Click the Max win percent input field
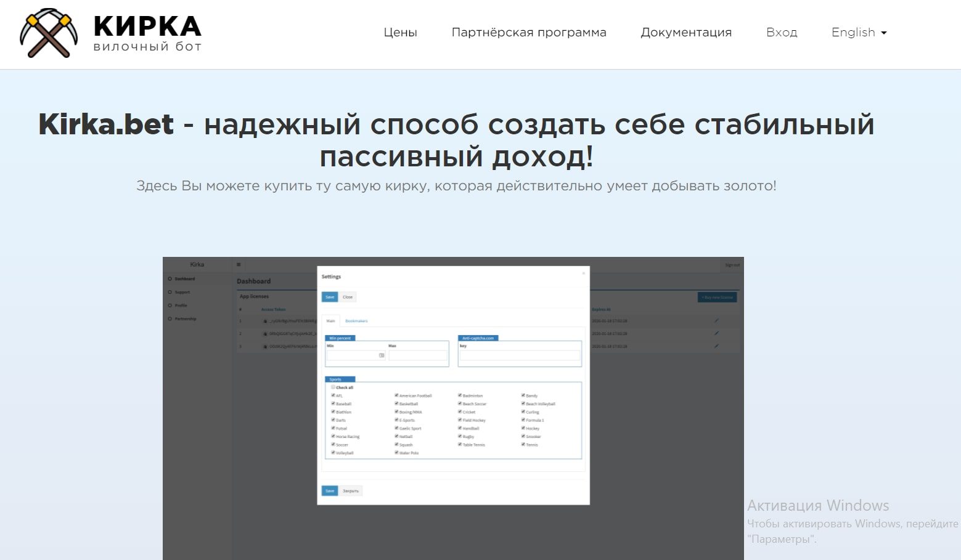 [x=418, y=355]
